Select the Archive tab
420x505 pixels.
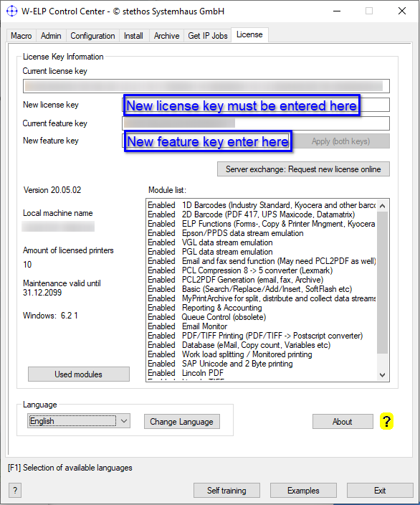pos(166,36)
